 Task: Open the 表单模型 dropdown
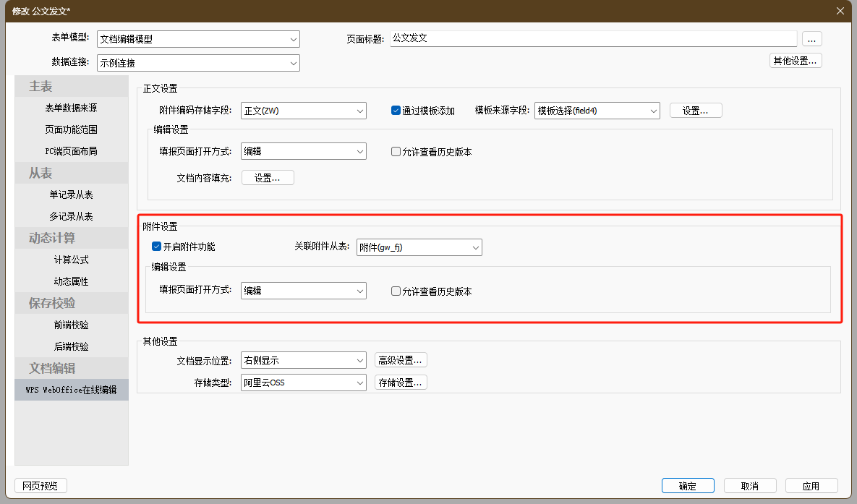[x=198, y=39]
